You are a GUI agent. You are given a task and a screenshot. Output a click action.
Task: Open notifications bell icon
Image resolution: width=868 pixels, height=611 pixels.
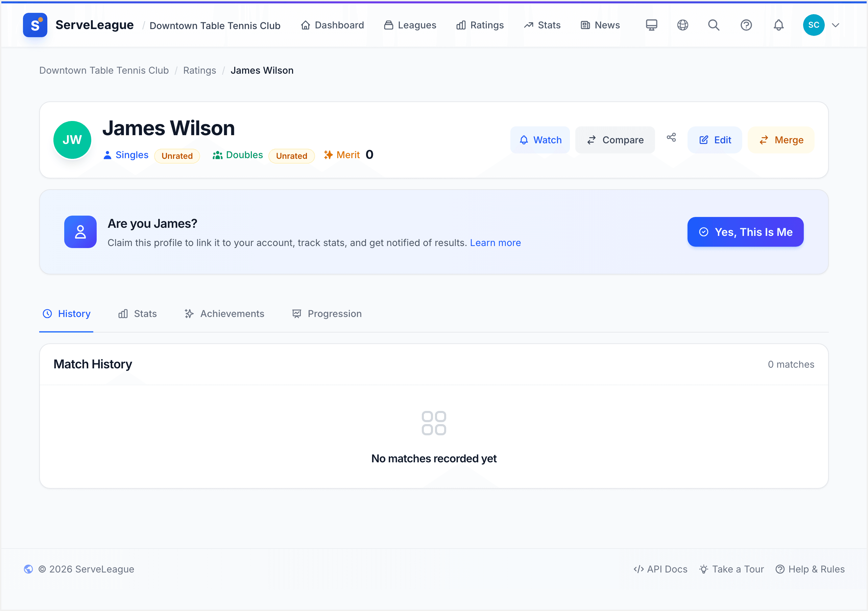(x=778, y=25)
